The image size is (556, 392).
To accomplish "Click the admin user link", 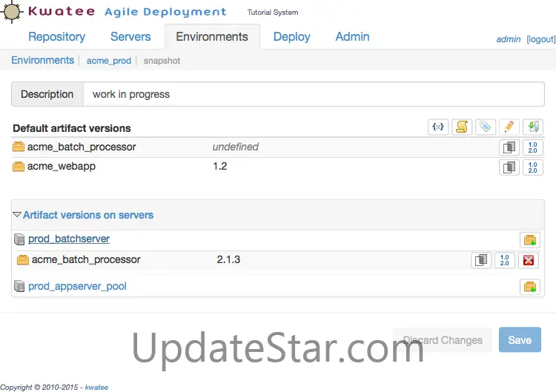I will click(x=509, y=39).
